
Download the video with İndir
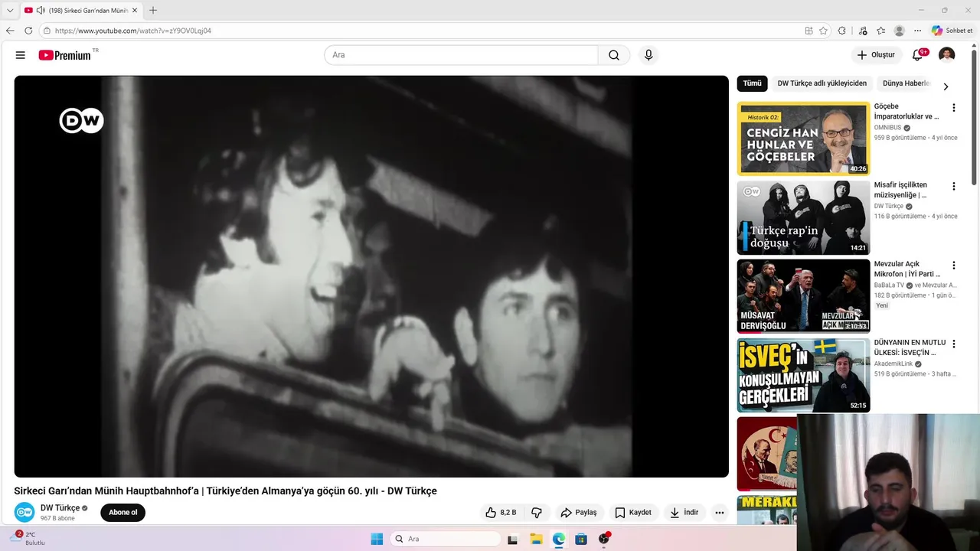pos(684,513)
